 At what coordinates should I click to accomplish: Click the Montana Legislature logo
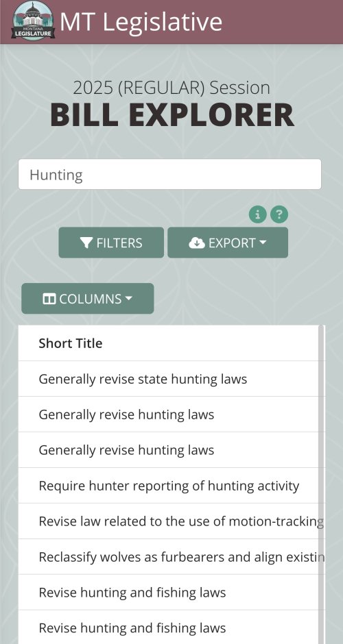[x=34, y=21]
